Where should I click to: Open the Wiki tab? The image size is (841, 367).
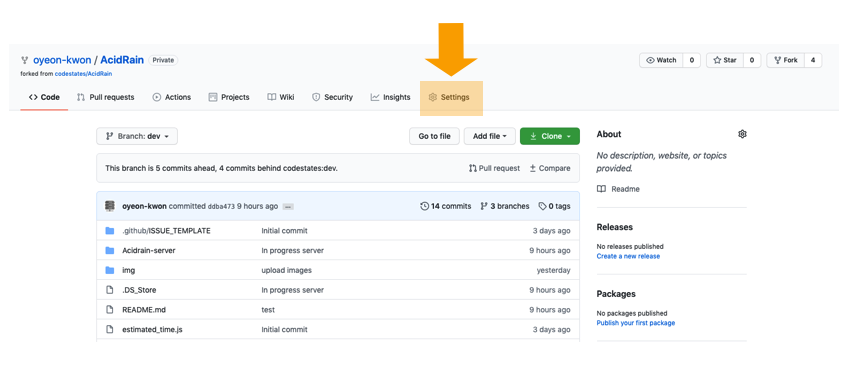[281, 97]
